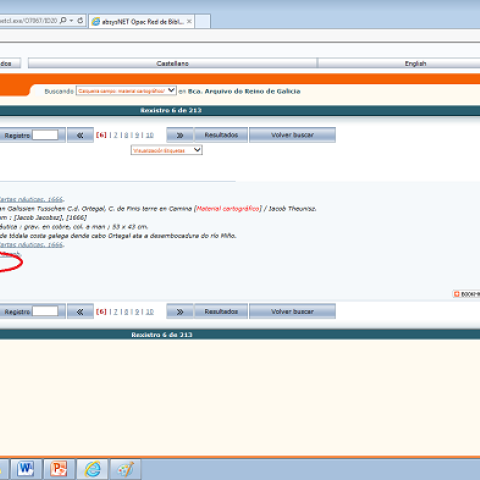
Task: Click the top Registro number input field
Action: 45,135
